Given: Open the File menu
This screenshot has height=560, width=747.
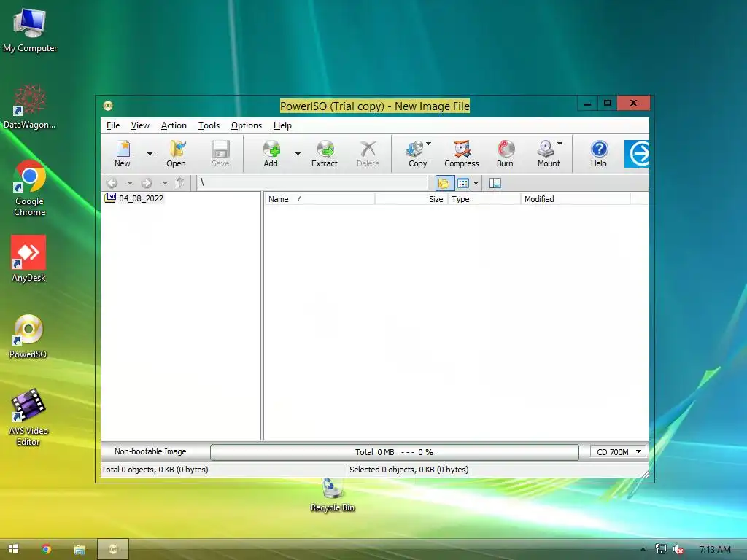Looking at the screenshot, I should [x=113, y=125].
